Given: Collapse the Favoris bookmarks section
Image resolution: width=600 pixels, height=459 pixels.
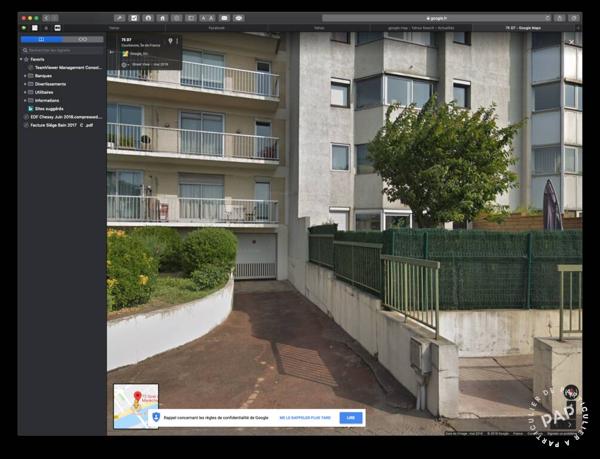Looking at the screenshot, I should (x=22, y=59).
